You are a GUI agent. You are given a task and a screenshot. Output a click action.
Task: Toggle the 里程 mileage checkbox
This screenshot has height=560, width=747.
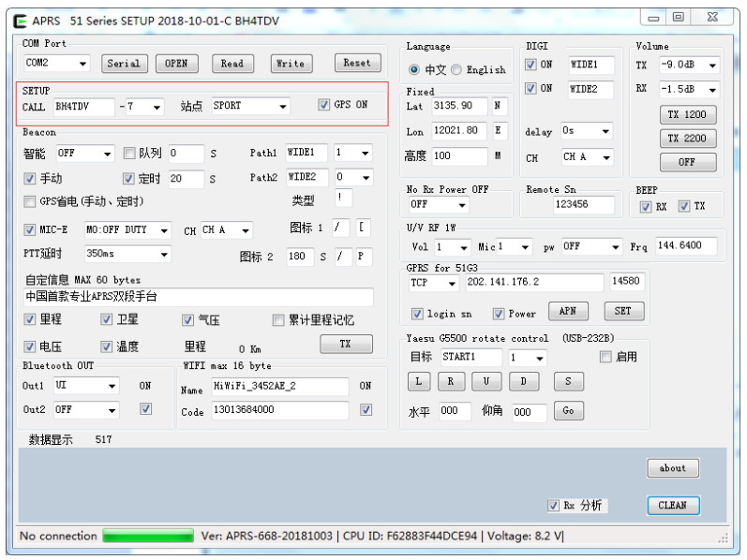[x=30, y=319]
